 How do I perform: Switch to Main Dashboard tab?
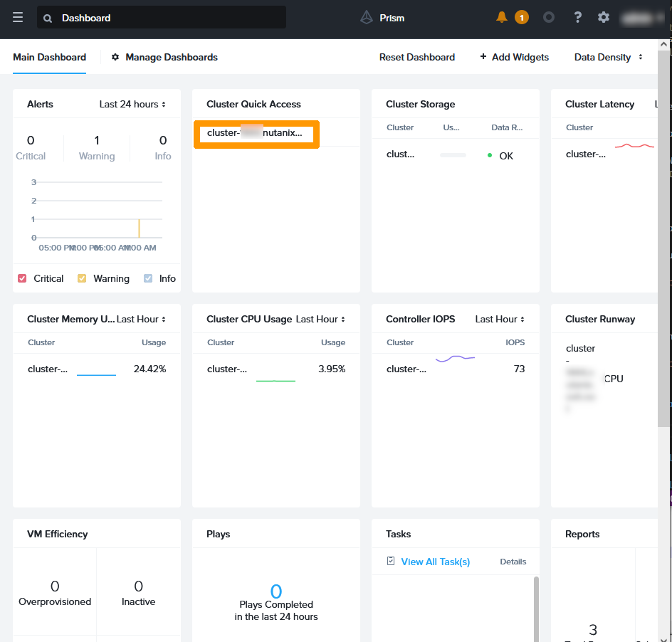[49, 57]
